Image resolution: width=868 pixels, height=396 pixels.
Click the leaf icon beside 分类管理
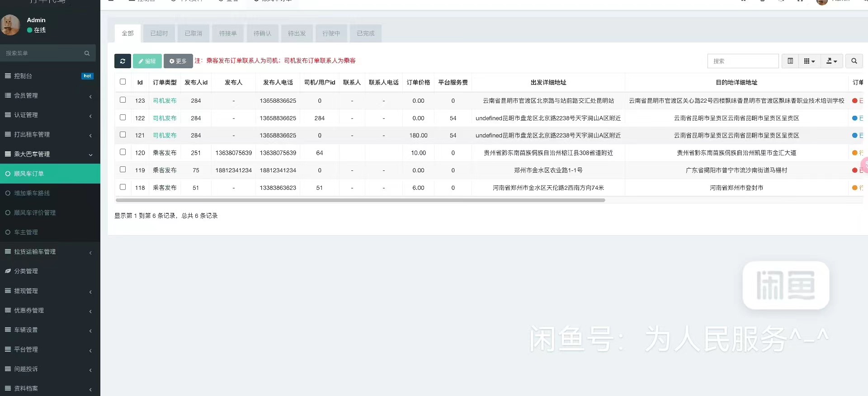coord(8,271)
